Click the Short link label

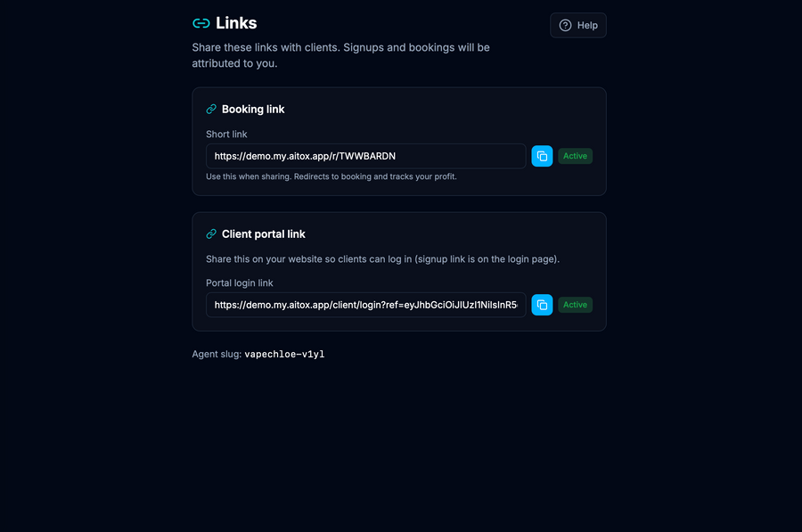[x=226, y=134]
